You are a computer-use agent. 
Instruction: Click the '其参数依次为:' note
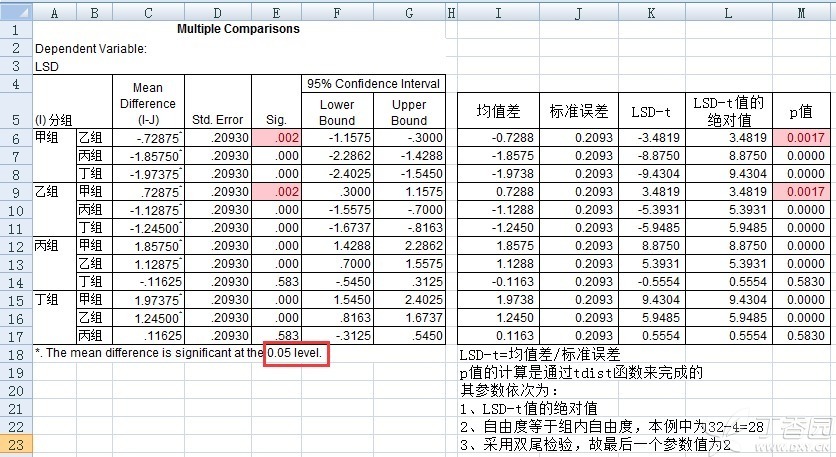pos(509,390)
